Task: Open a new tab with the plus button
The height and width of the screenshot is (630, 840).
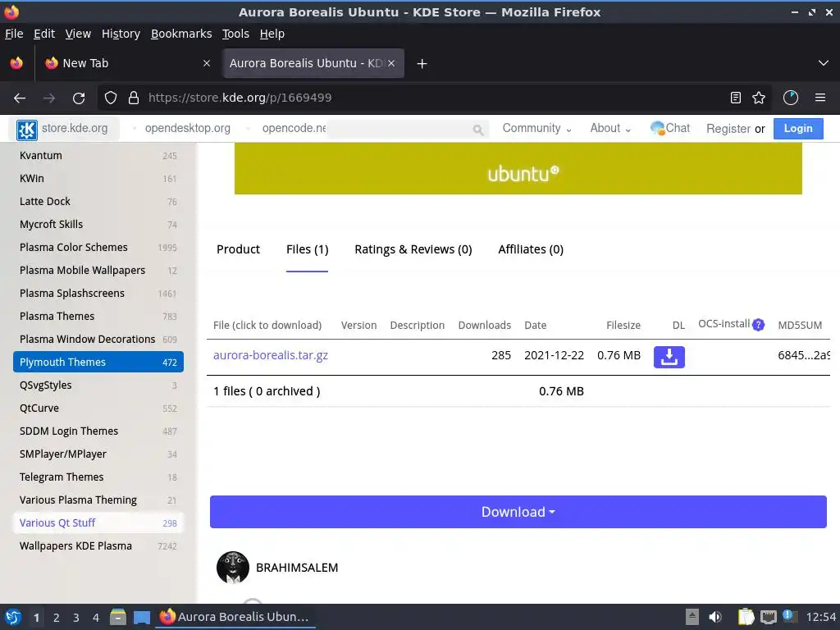Action: [x=422, y=64]
